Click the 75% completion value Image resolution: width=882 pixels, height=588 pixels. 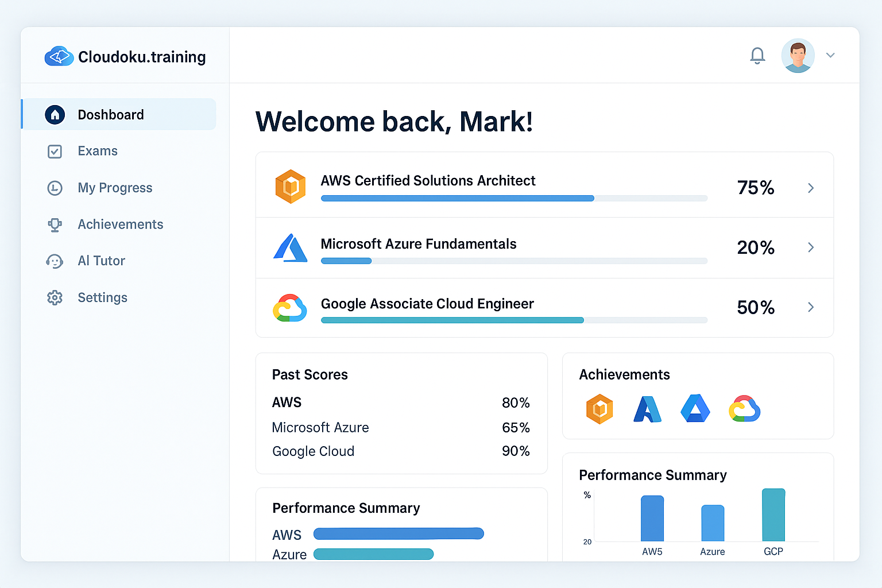click(756, 188)
